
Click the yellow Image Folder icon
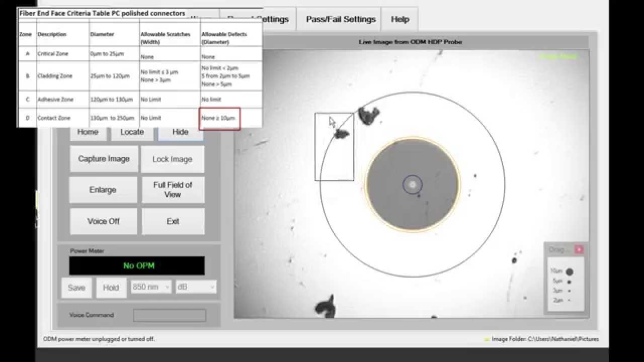(487, 339)
